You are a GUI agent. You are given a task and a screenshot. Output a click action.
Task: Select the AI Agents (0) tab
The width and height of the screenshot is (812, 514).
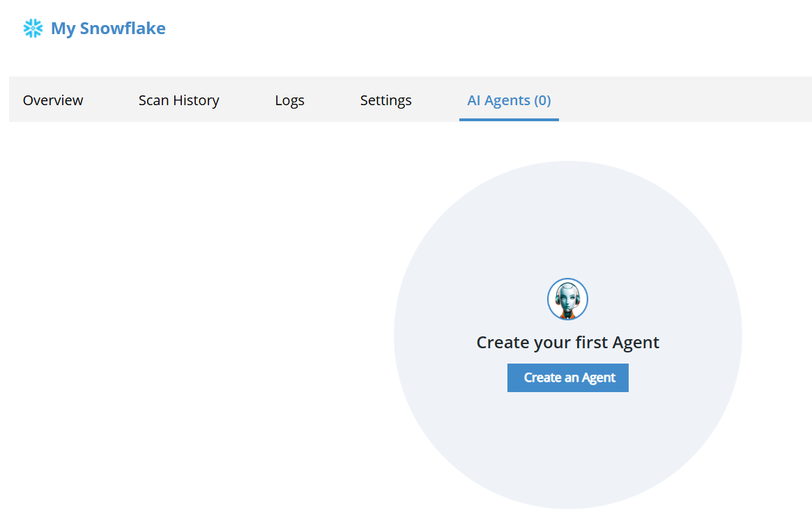pyautogui.click(x=509, y=100)
